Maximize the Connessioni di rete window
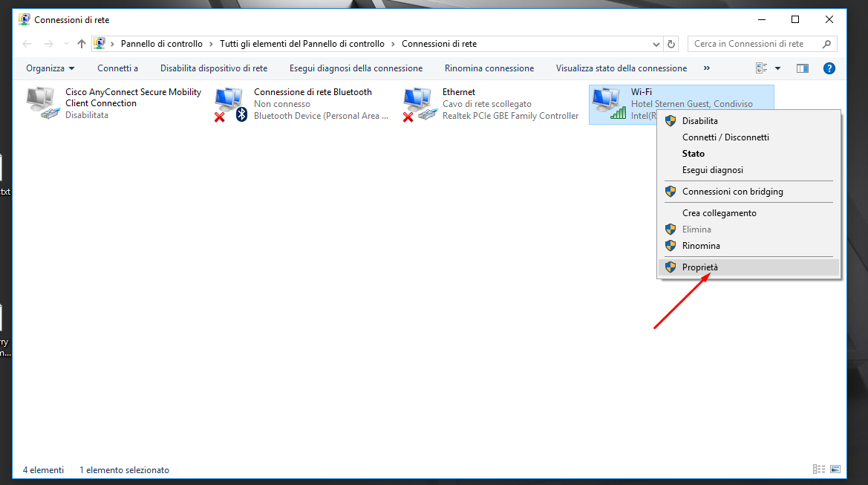Screen dimensions: 868x485 click(795, 19)
